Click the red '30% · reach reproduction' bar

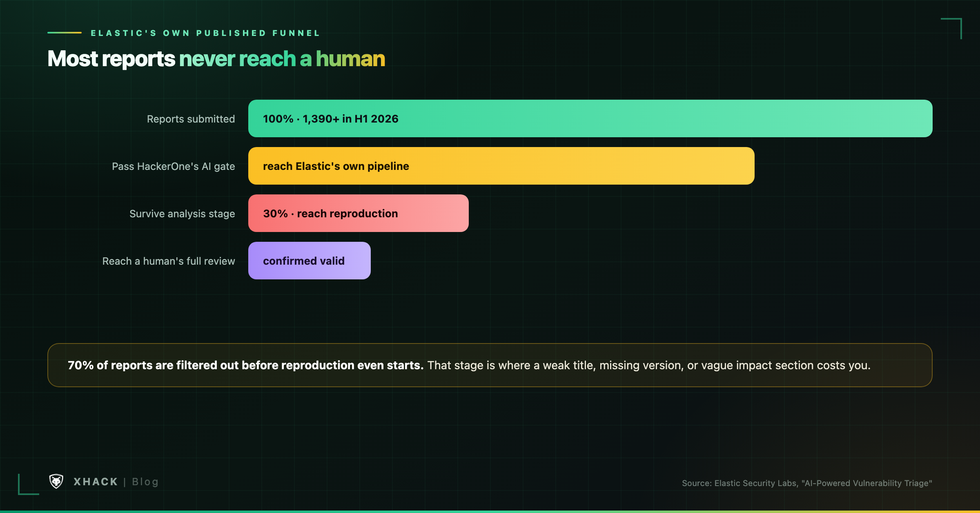358,213
